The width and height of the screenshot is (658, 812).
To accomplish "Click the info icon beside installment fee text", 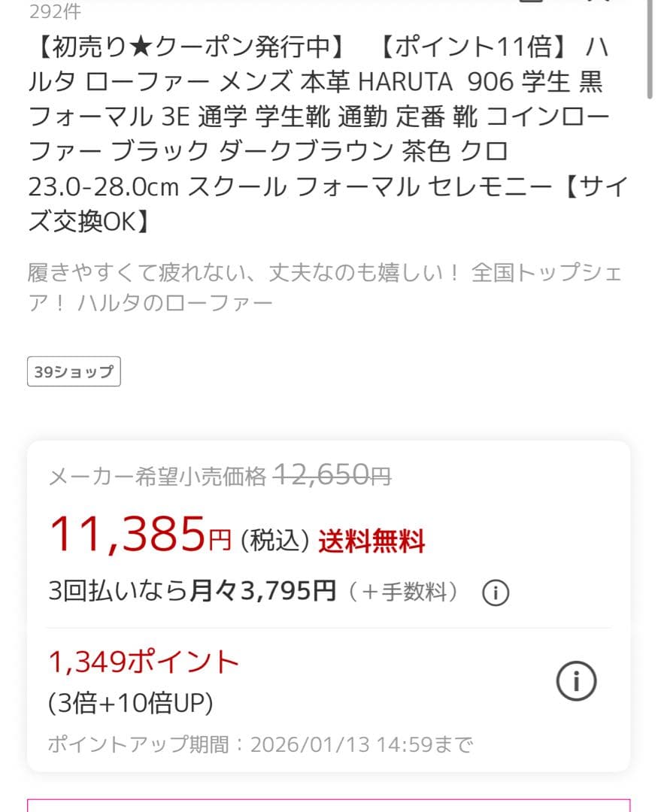I will 495,593.
